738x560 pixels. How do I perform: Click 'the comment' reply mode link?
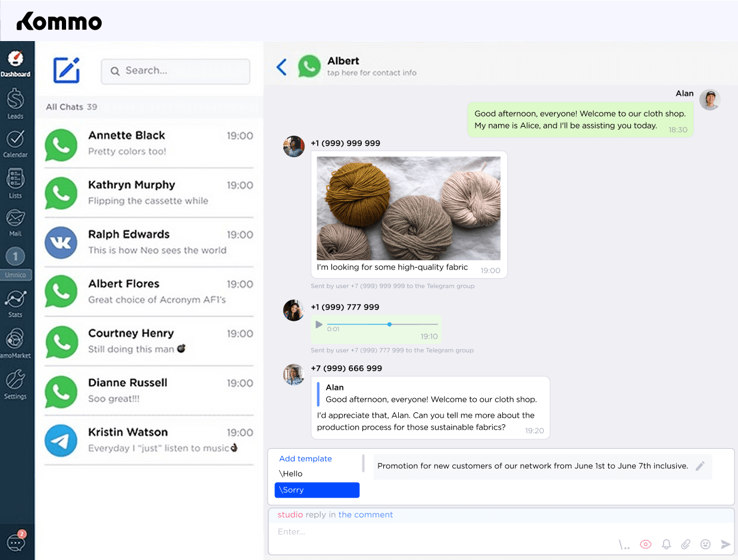[x=365, y=515]
